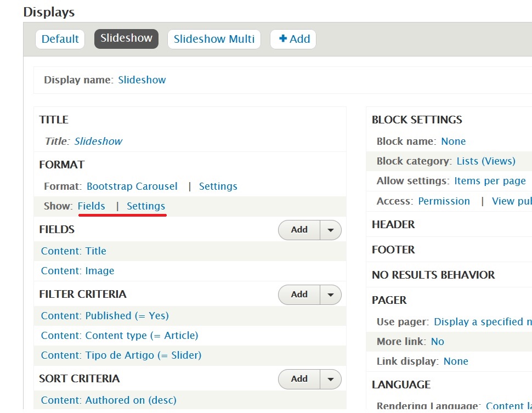Click the Show Fields link

coord(92,206)
